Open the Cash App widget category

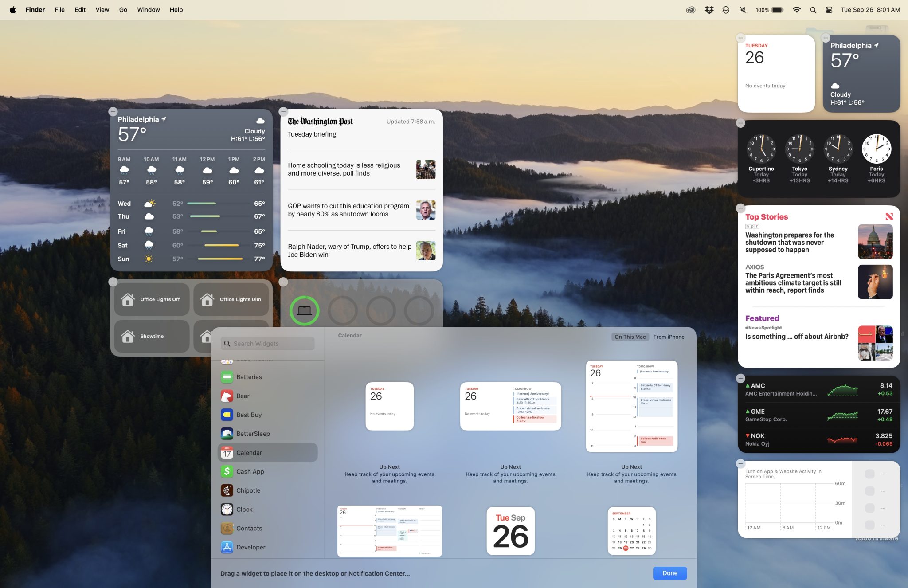[x=250, y=471]
